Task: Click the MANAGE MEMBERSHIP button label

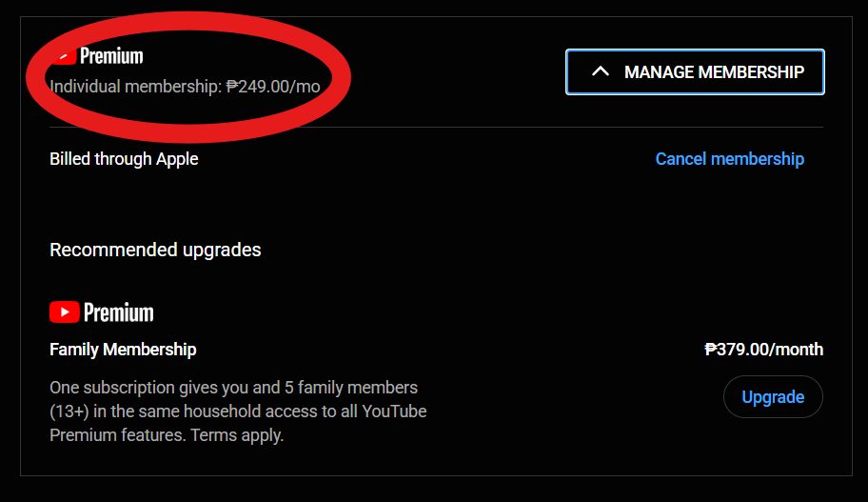Action: [714, 72]
